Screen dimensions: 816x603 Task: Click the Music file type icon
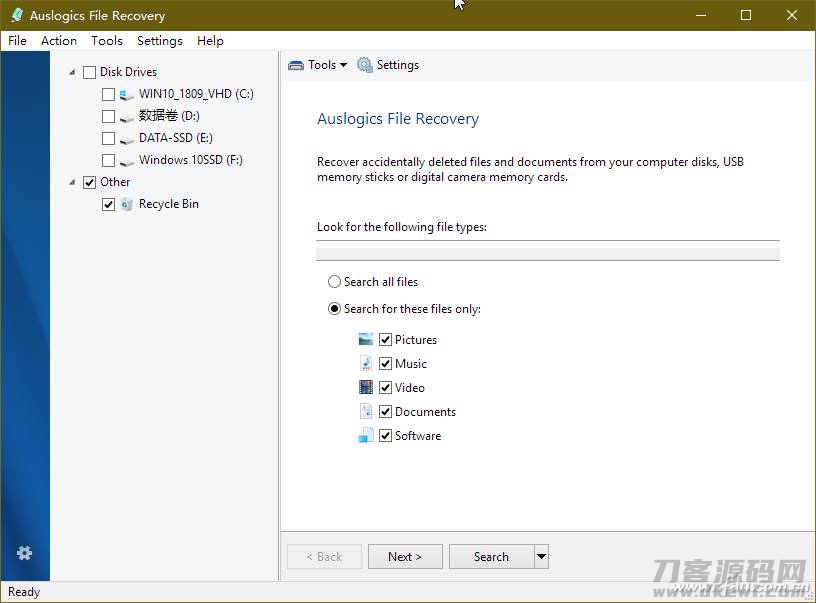(366, 364)
